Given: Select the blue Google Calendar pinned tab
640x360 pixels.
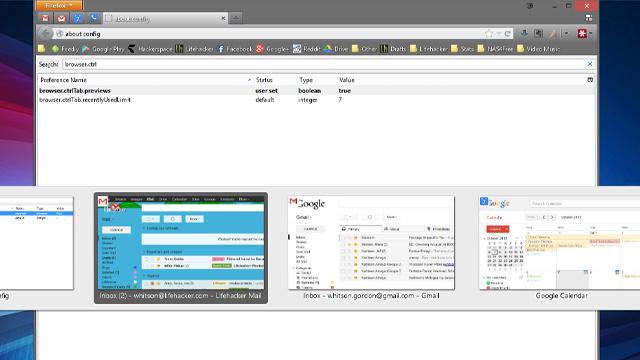Looking at the screenshot, I should pyautogui.click(x=78, y=18).
